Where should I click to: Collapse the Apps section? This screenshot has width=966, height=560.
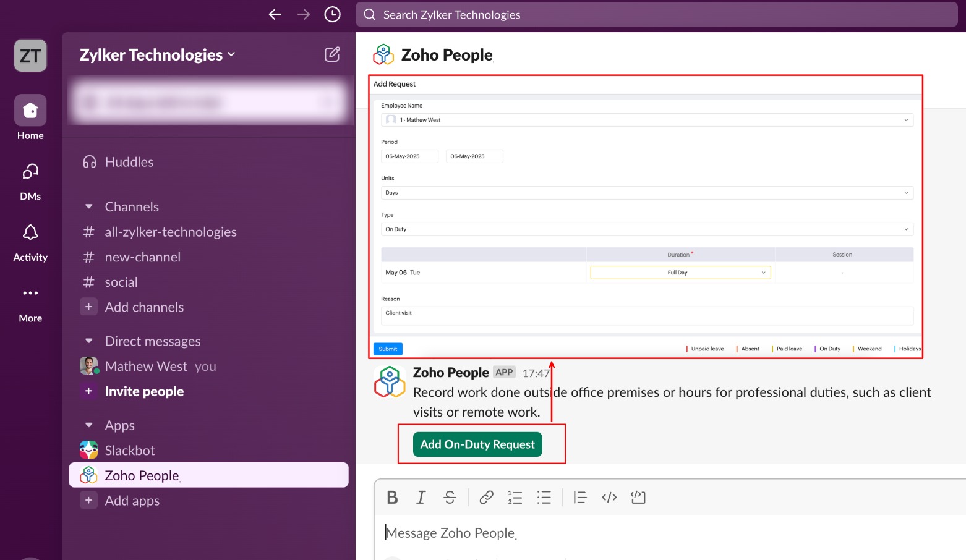point(89,425)
